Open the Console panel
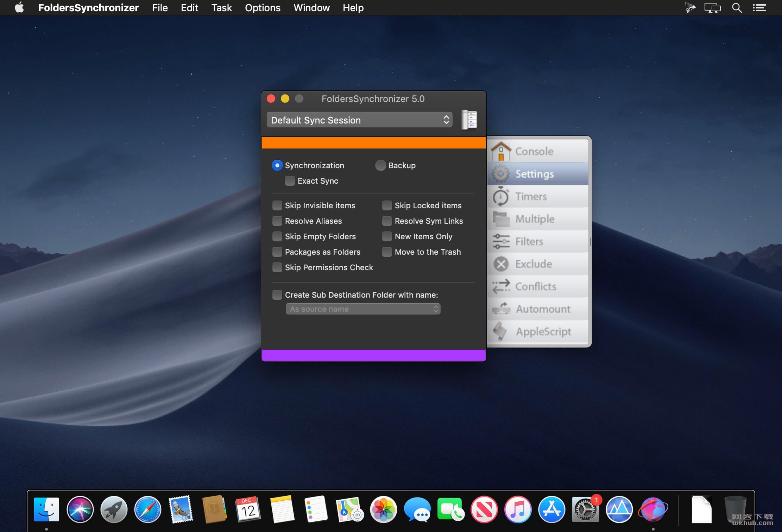The height and width of the screenshot is (532, 782). pos(538,151)
